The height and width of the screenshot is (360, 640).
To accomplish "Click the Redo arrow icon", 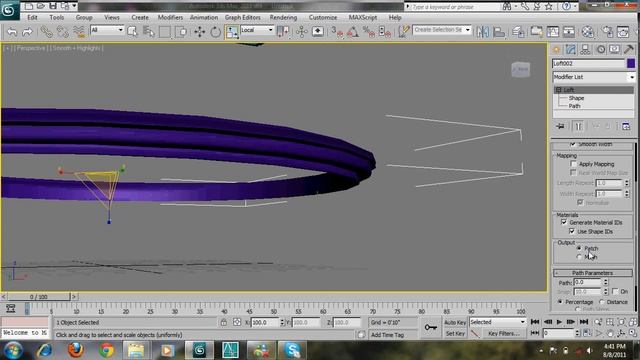I will pos(27,31).
